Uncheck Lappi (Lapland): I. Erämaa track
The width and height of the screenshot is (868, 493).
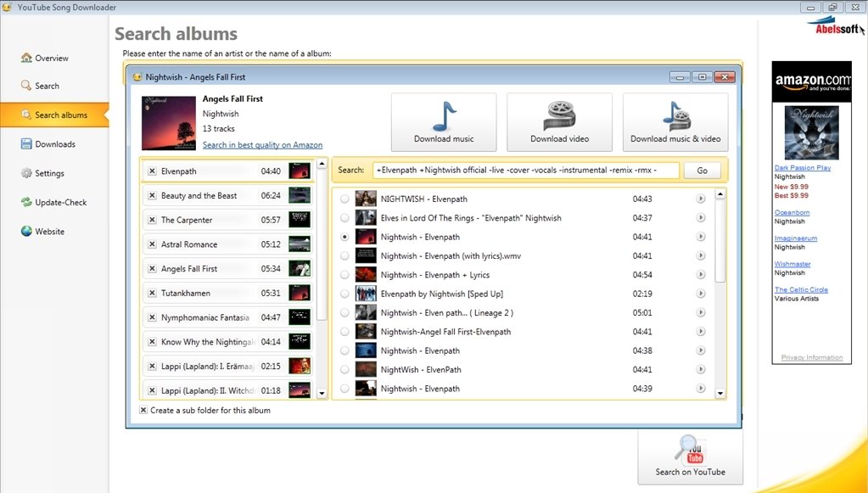pos(152,366)
